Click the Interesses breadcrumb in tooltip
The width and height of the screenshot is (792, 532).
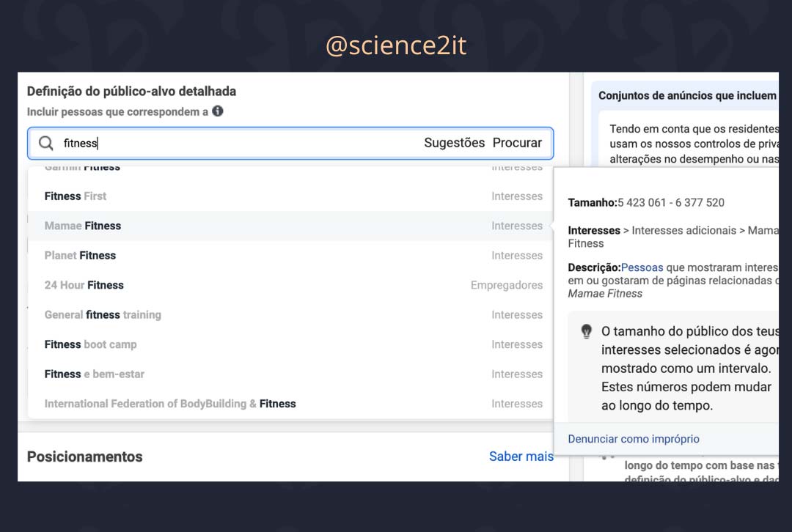594,230
